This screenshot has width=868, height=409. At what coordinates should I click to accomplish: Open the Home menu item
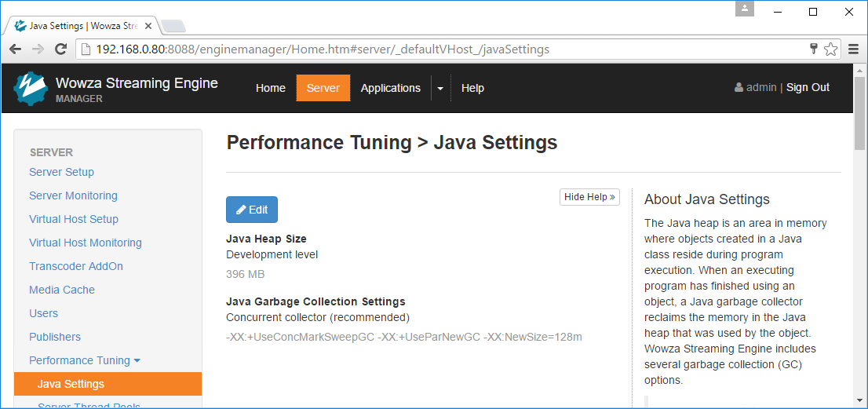(x=271, y=88)
